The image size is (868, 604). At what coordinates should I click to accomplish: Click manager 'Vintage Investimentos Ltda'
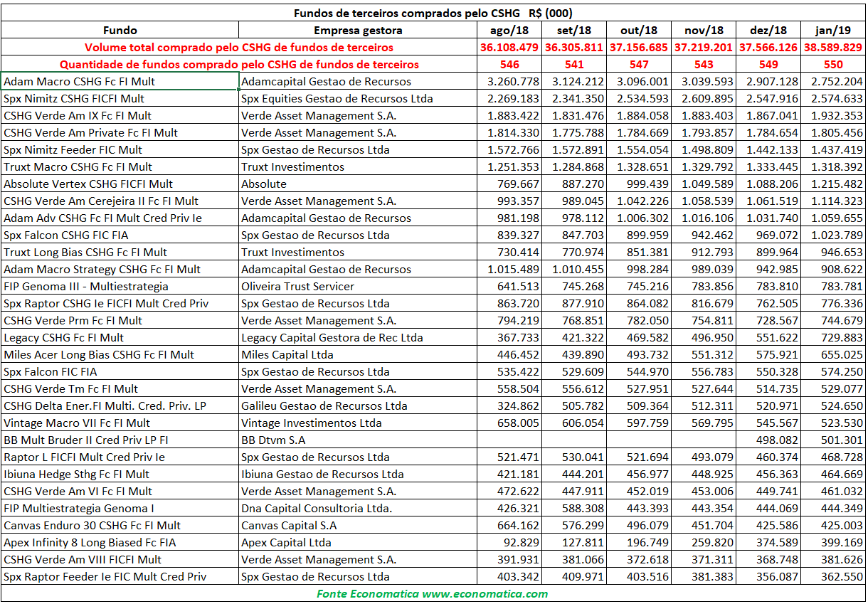[x=358, y=423]
